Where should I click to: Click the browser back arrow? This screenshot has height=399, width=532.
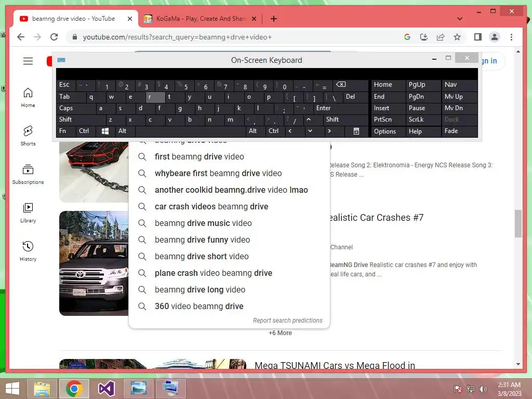click(x=21, y=37)
